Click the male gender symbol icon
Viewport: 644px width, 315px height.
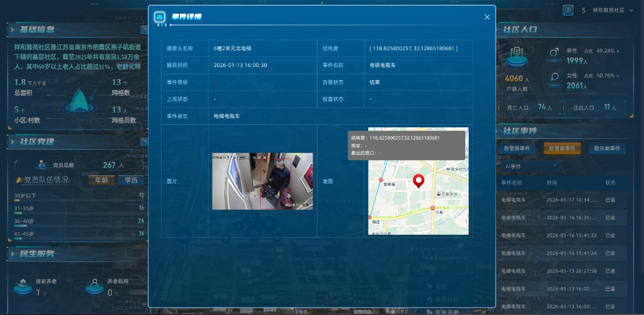pos(554,53)
